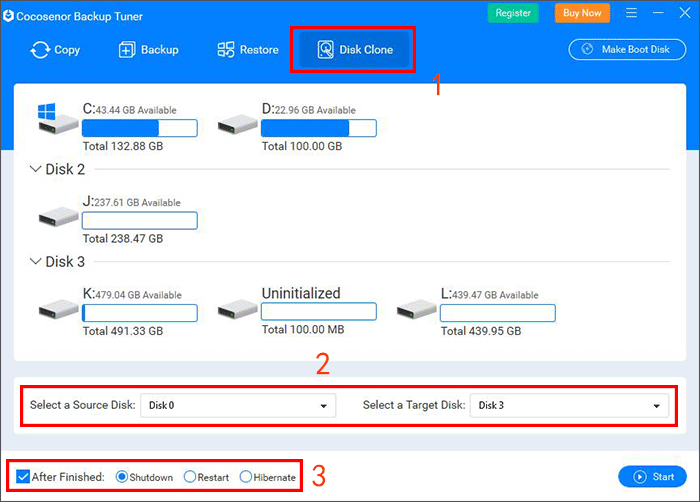Close the Cocosenor Backup Tuner window
The image size is (700, 502).
(685, 13)
